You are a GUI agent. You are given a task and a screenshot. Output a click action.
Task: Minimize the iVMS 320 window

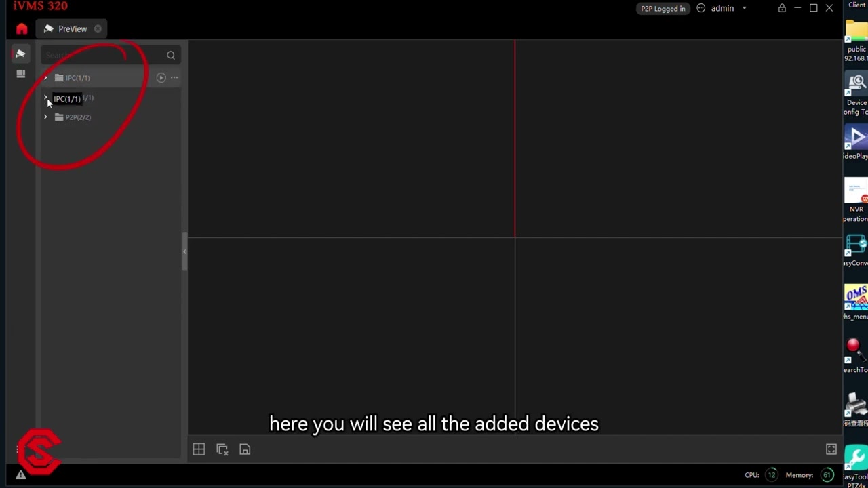tap(797, 8)
